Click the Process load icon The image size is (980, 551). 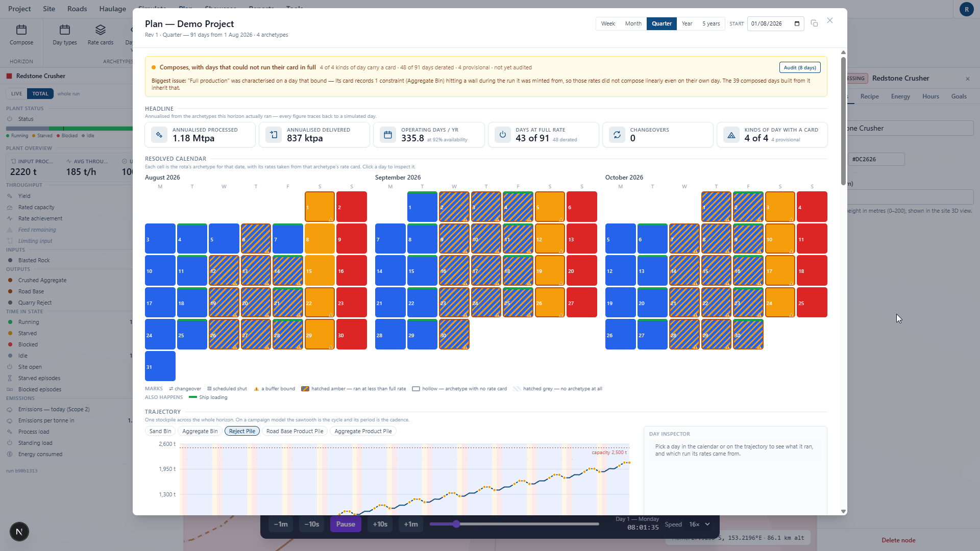tap(10, 432)
